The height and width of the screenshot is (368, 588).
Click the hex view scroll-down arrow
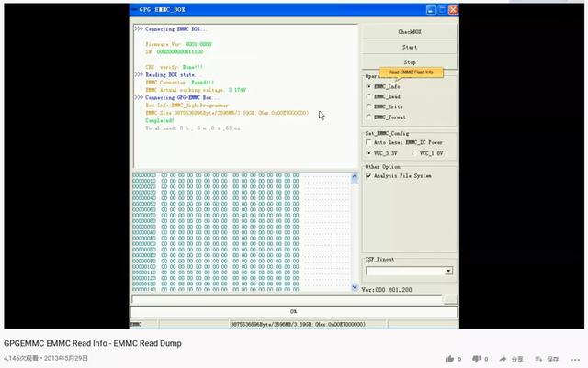coord(355,287)
